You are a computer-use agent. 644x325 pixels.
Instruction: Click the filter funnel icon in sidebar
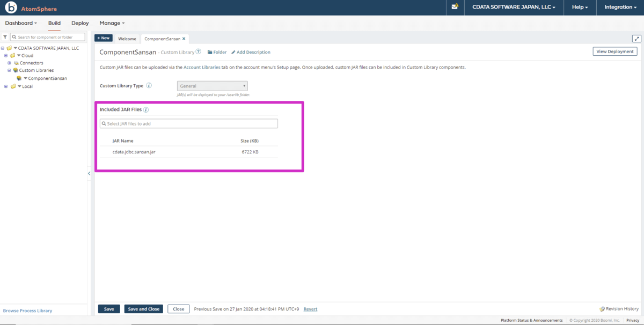[5, 37]
